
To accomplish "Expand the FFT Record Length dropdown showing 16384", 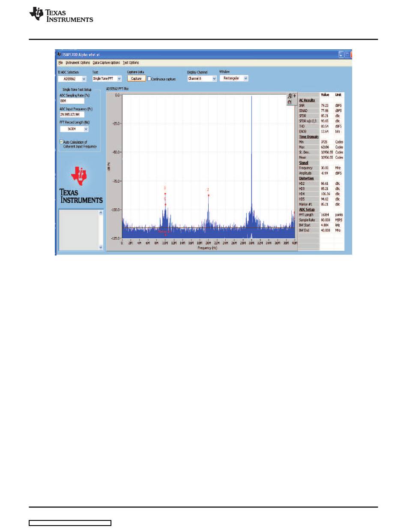I will pyautogui.click(x=75, y=129).
